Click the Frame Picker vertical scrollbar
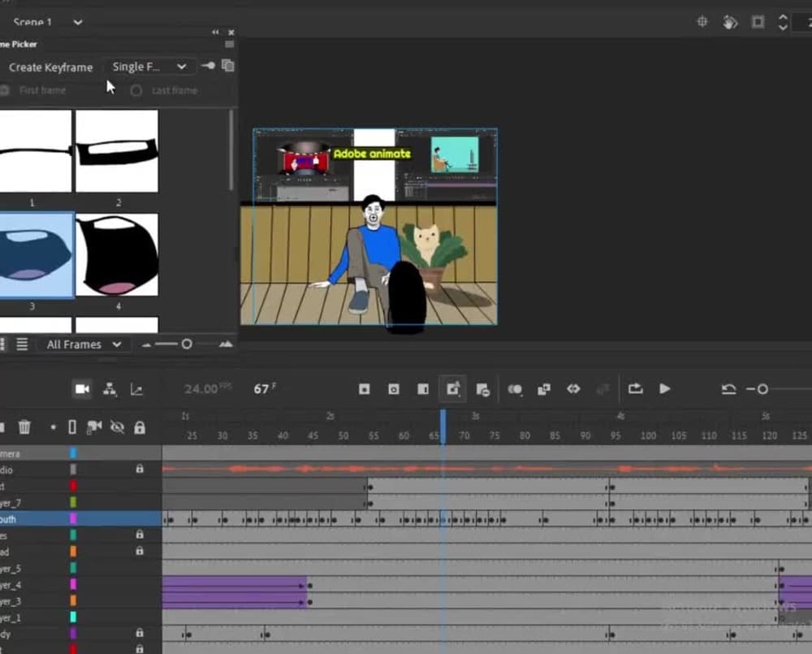The width and height of the screenshot is (812, 654). 231,150
